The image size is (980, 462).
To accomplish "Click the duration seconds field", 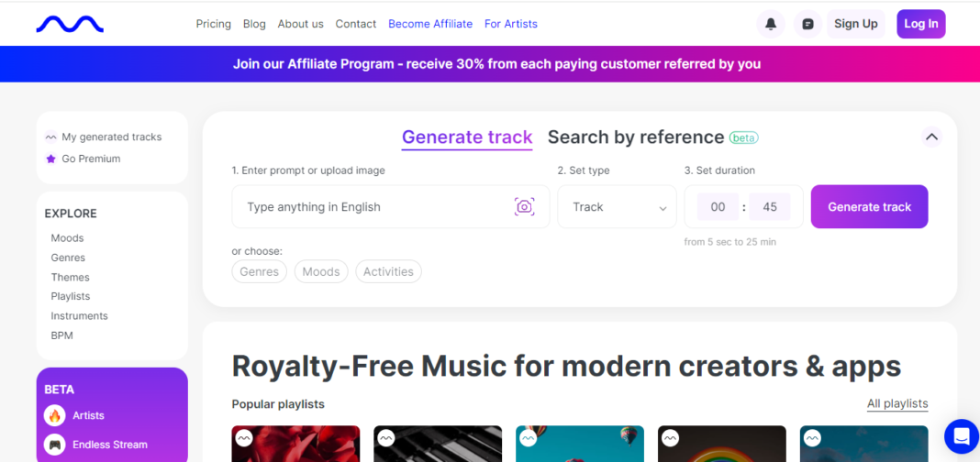I will click(770, 207).
